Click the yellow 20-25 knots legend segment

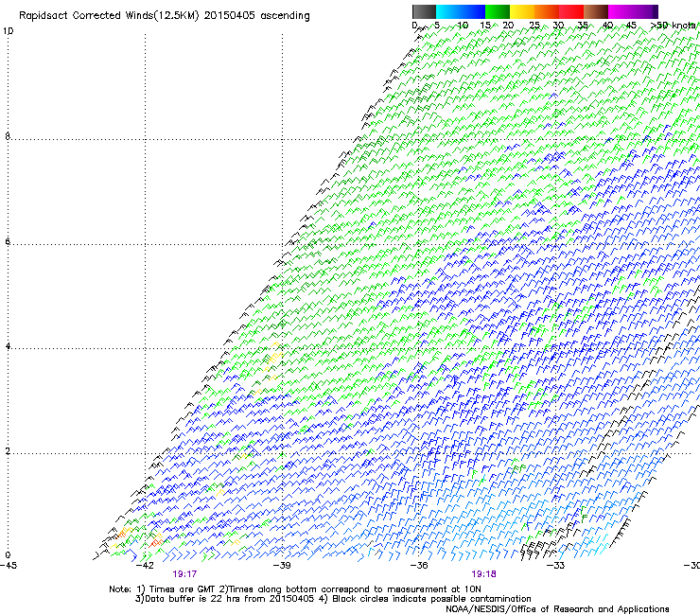(522, 11)
